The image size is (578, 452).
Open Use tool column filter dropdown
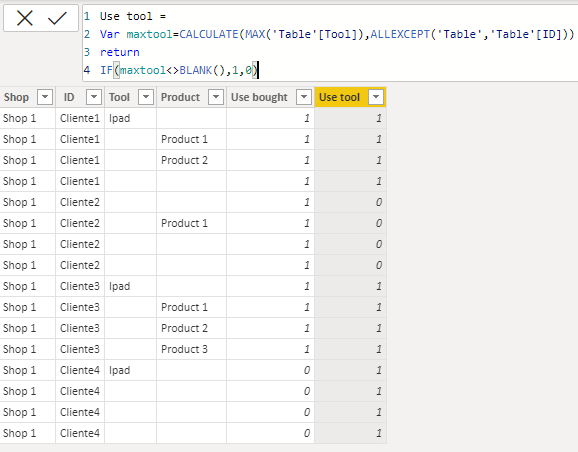coord(376,97)
